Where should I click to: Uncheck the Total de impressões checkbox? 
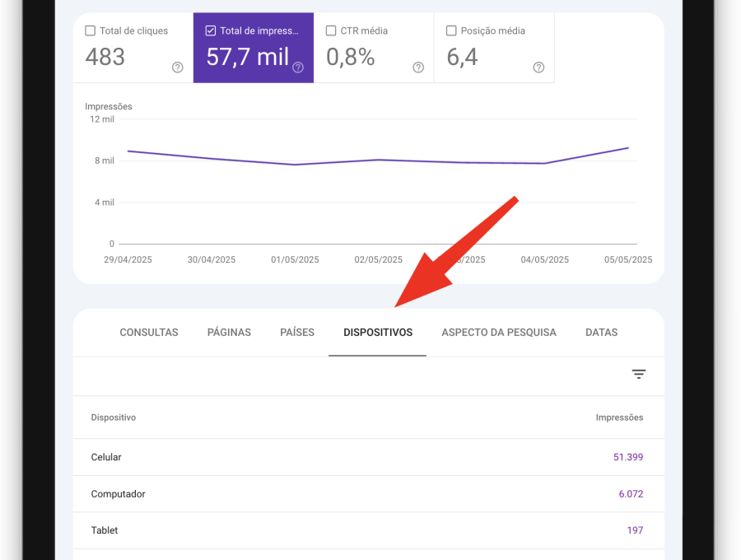point(211,30)
